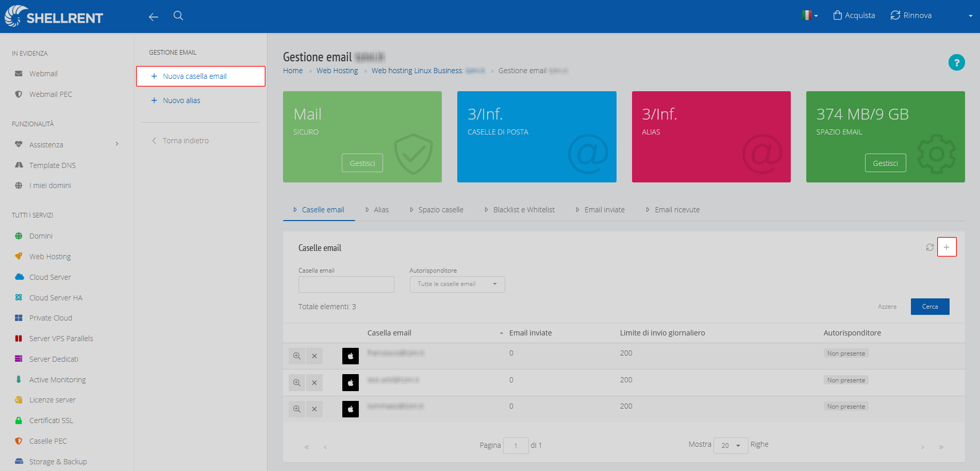Viewport: 980px width, 471px height.
Task: Open the Autorisponditore 'Tutte le caselle email' dropdown
Action: tap(457, 284)
